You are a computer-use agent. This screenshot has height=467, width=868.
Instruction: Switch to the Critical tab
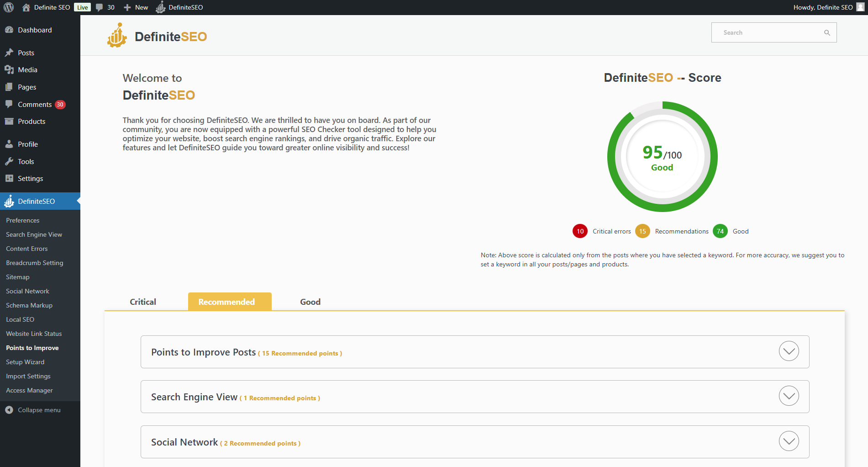tap(142, 302)
